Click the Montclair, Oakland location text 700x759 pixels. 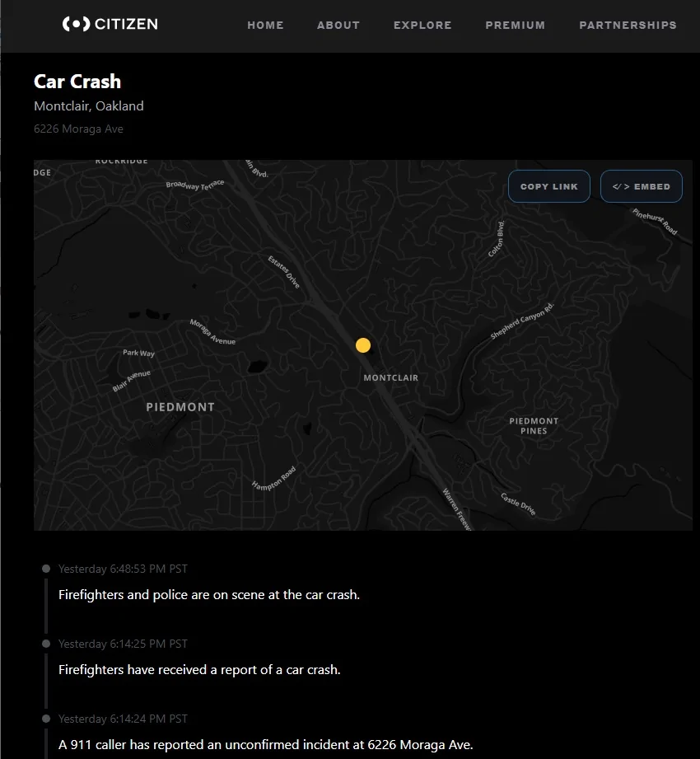(88, 106)
